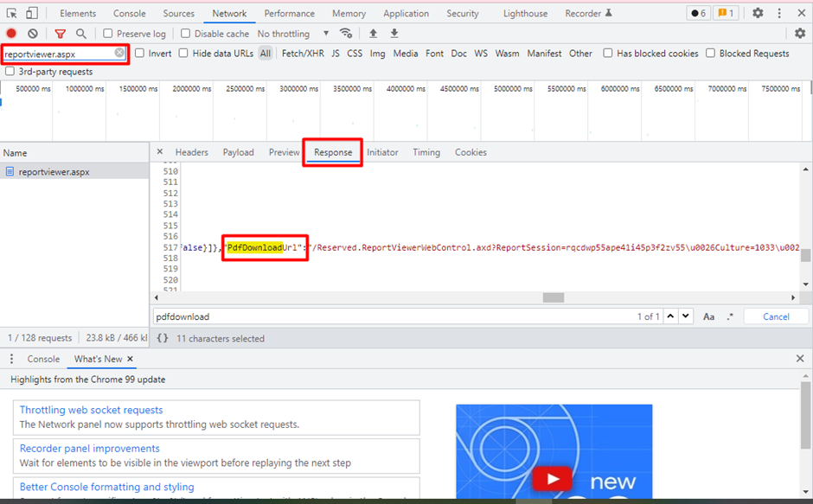Close the What's New tab

(130, 359)
